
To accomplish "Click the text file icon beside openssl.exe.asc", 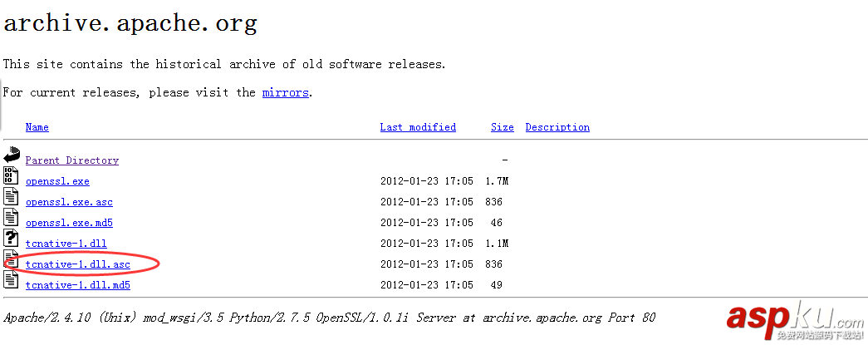I will 11,196.
